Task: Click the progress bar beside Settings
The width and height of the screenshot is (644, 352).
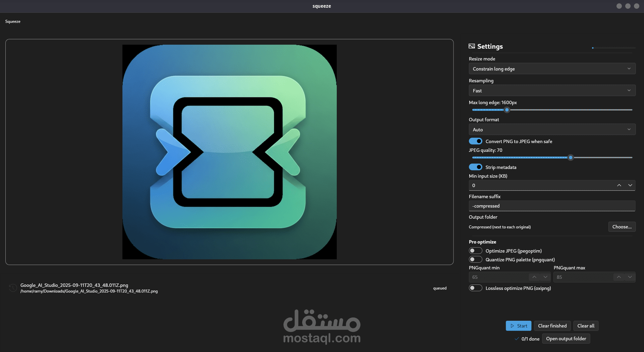Action: [613, 48]
